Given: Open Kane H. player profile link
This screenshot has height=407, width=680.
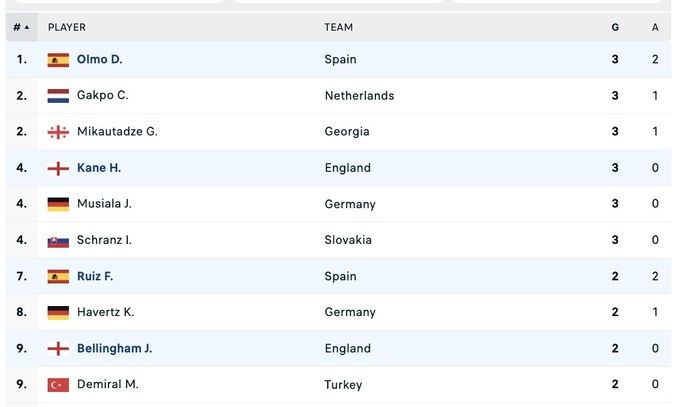Looking at the screenshot, I should [99, 168].
